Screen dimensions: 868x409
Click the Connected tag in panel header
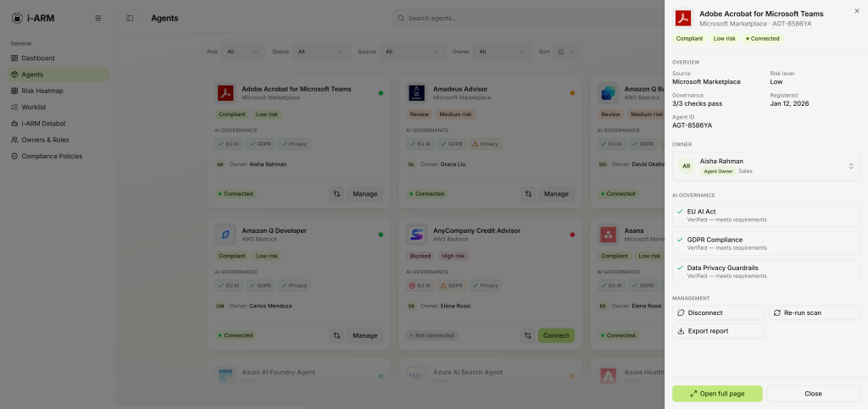pyautogui.click(x=763, y=39)
